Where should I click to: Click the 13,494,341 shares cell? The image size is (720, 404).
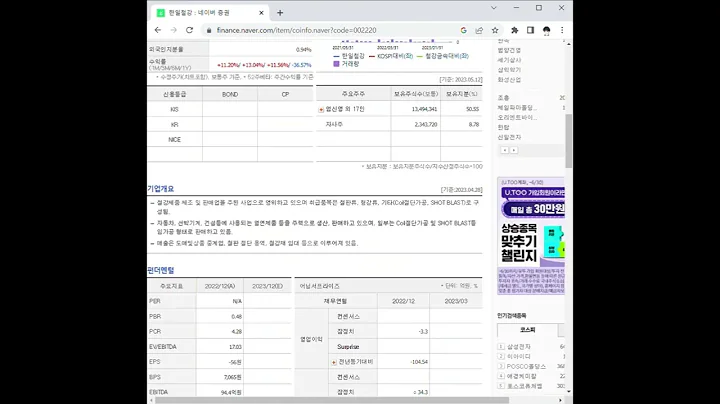424,109
